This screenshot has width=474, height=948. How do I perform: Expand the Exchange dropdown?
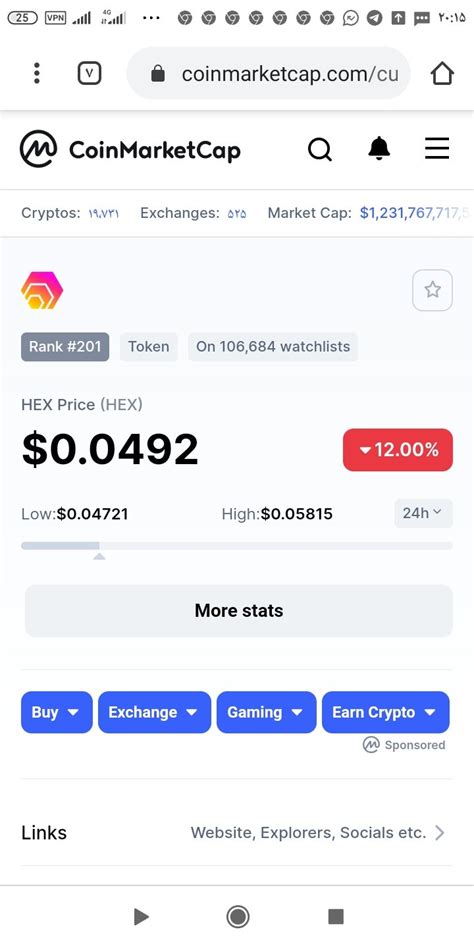tap(154, 712)
